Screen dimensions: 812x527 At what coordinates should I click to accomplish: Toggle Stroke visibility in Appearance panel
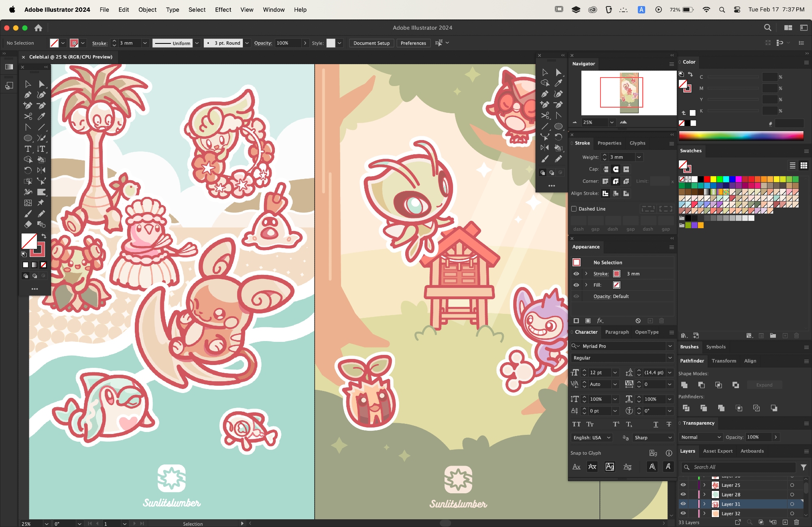[x=576, y=274]
